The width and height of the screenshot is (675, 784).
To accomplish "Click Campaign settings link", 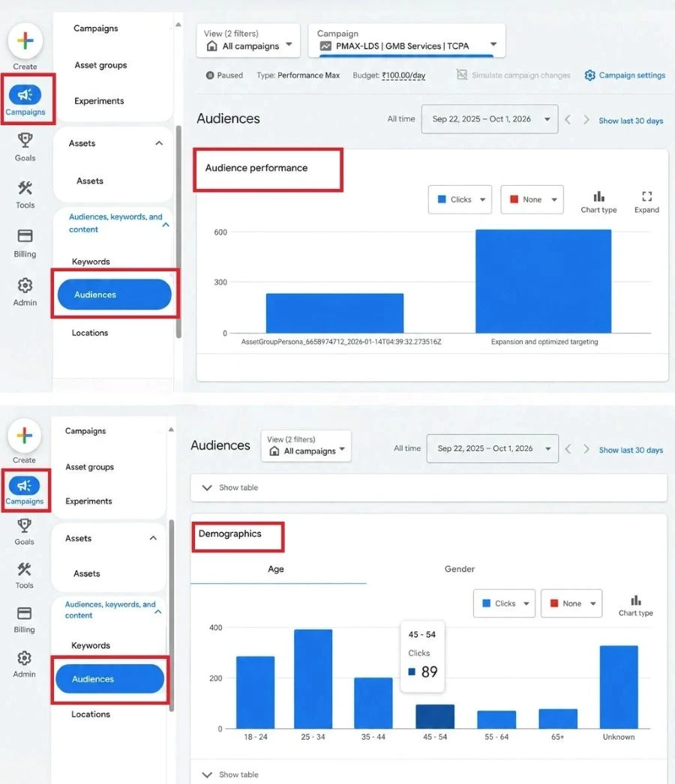I will [632, 75].
